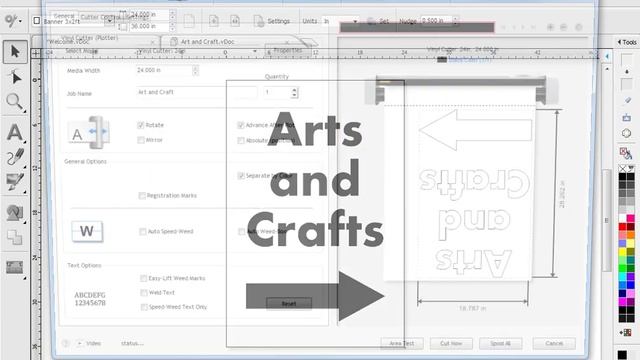Pick the yellow color swatch
The width and height of the screenshot is (640, 360).
(622, 251)
